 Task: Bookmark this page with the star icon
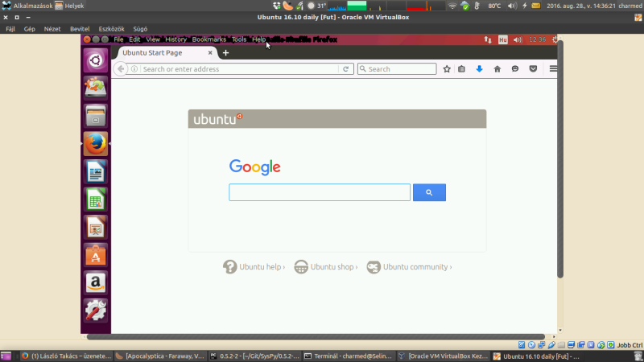[447, 69]
